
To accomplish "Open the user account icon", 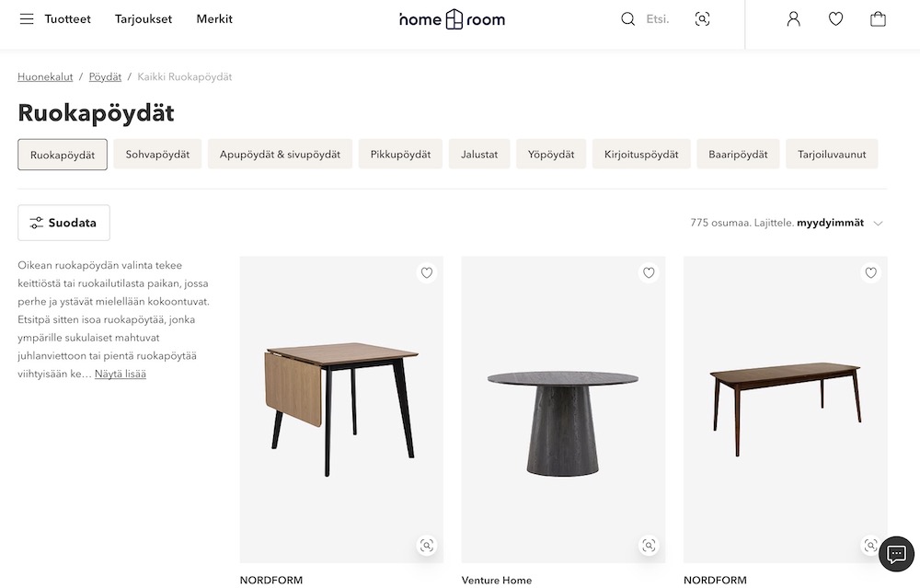I will click(794, 19).
